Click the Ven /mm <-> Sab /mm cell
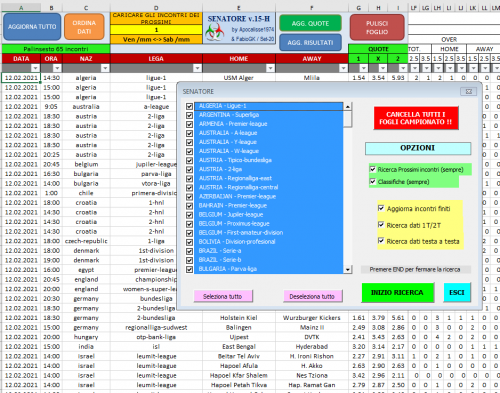 (156, 39)
